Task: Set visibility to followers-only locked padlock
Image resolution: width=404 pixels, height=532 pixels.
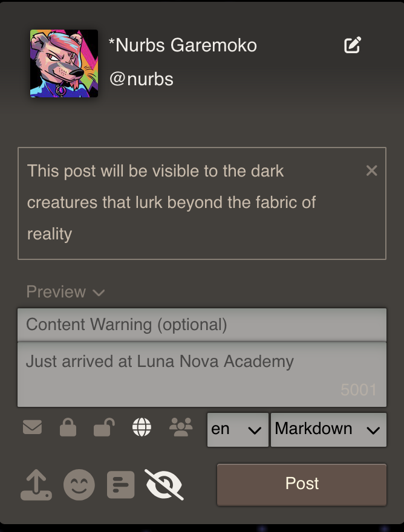Action: [68, 428]
